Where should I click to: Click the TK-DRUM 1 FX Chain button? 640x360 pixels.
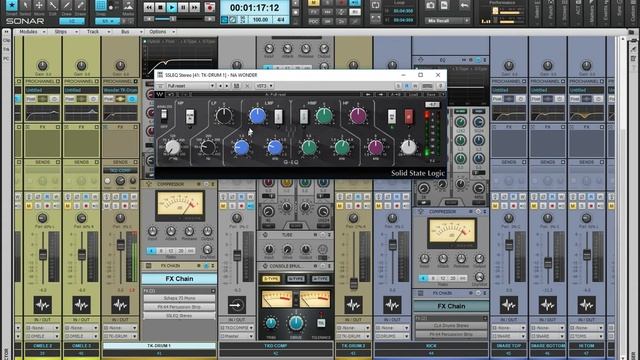tap(179, 279)
